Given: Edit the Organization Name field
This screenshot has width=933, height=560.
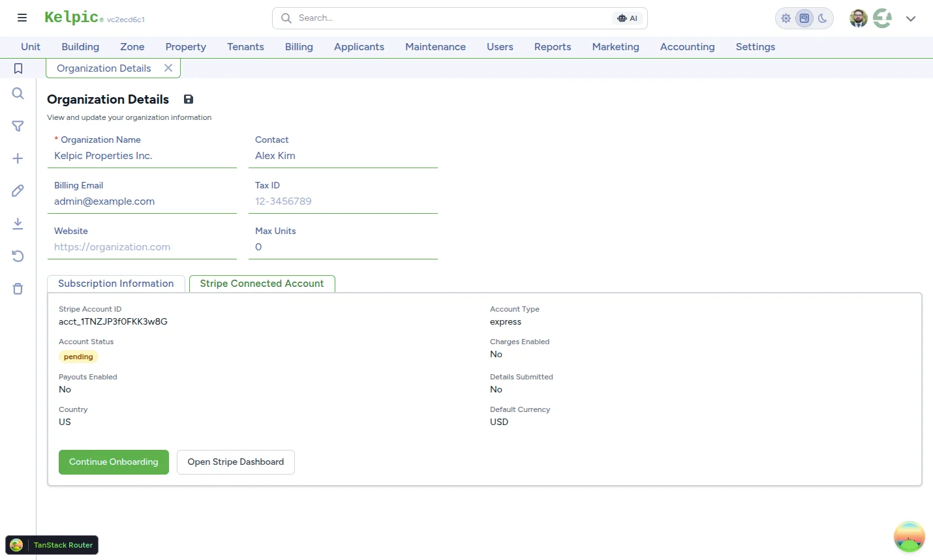Looking at the screenshot, I should 142,156.
